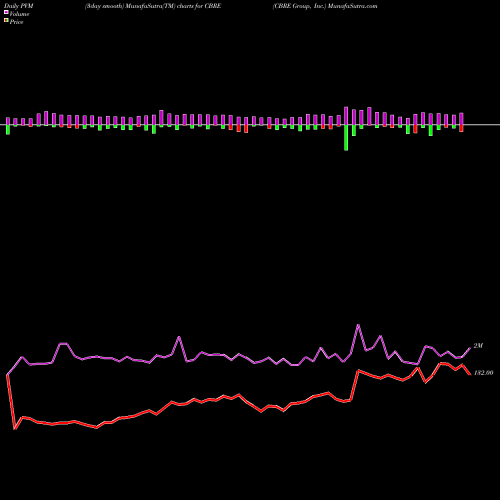
Task: Click the highest peak of the purple volume line
Action: click(x=358, y=325)
